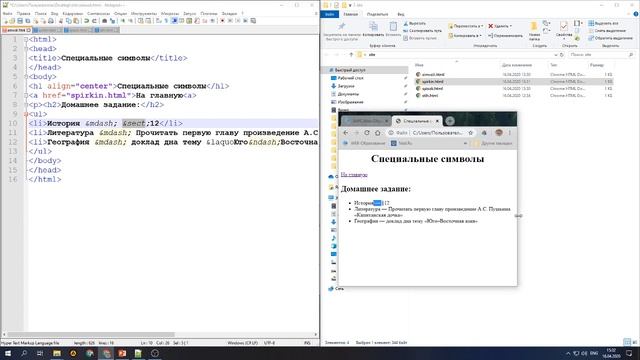The height and width of the screenshot is (360, 640).
Task: Click the Reload icon in Chrome
Action: [367, 133]
